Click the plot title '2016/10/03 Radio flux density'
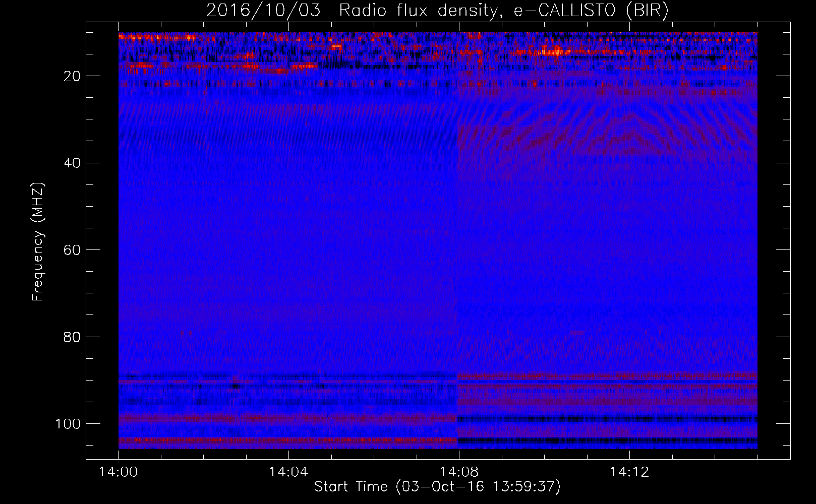 (x=438, y=11)
